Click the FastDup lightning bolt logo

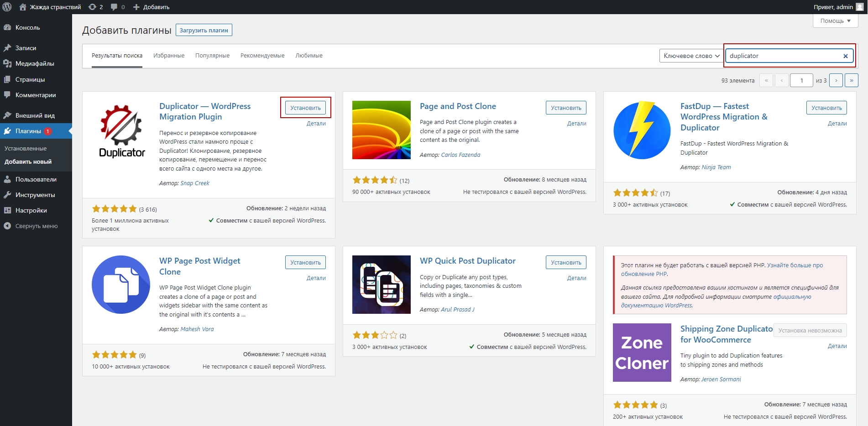tap(642, 130)
